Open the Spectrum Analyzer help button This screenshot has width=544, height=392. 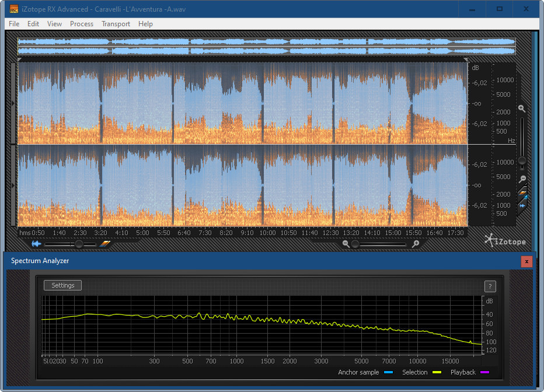pos(490,286)
